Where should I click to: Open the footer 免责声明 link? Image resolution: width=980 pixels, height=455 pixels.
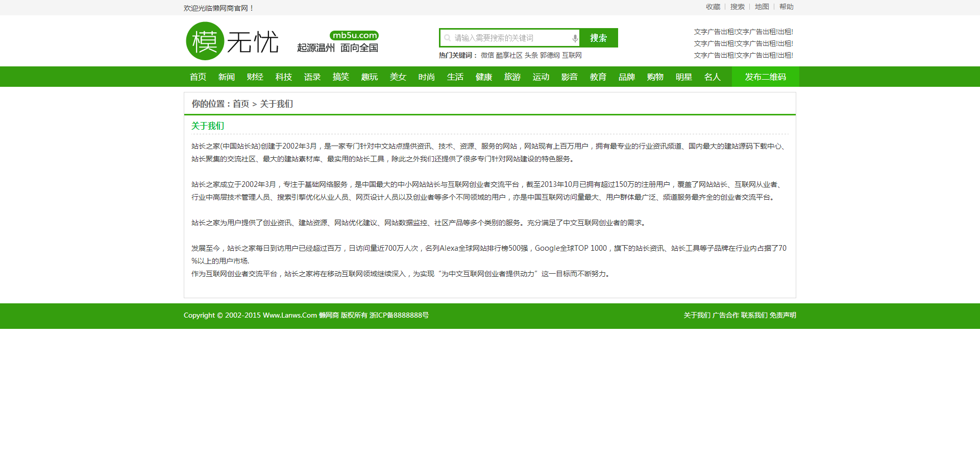pos(782,316)
